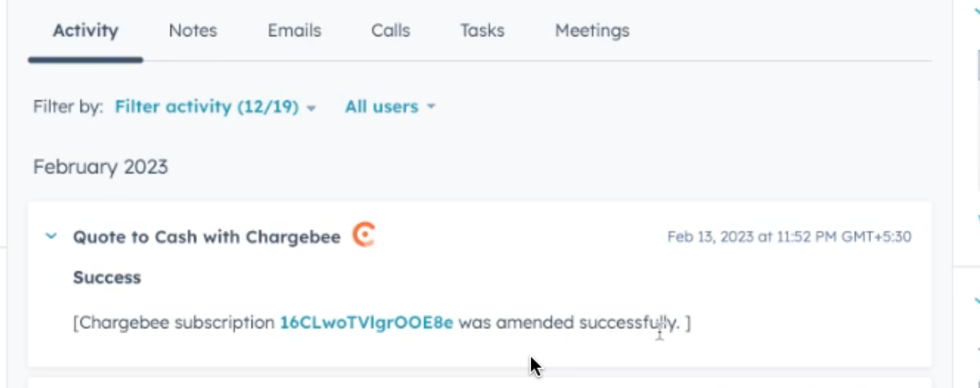Click the caret arrow beside Filter activity

pyautogui.click(x=311, y=107)
